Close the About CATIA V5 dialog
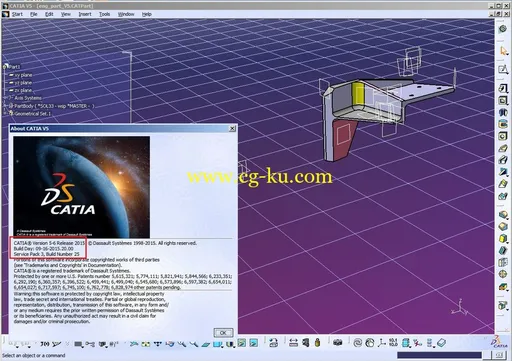 (232, 128)
